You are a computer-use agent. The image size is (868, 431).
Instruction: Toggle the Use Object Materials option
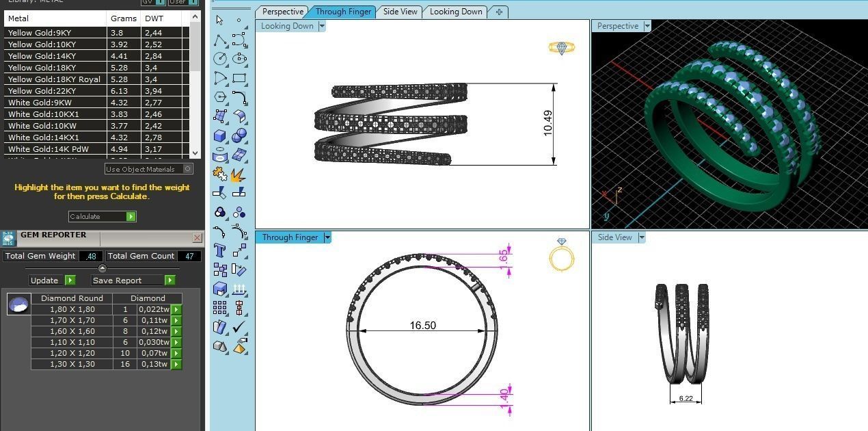[148, 169]
